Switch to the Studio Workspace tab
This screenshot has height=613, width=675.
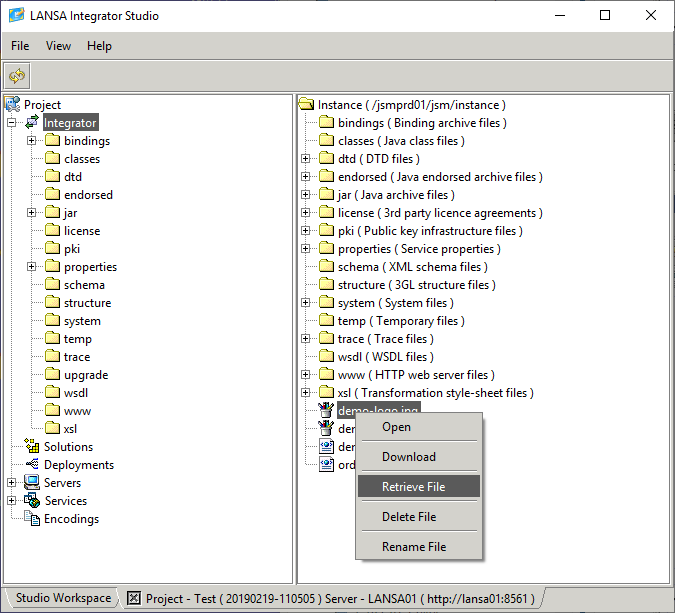(63, 598)
